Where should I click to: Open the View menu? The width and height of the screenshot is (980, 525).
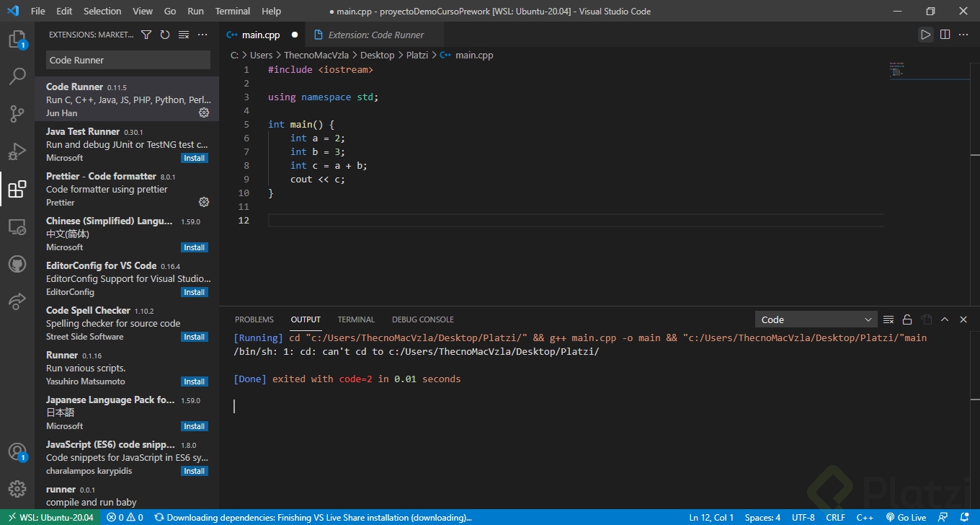(143, 11)
